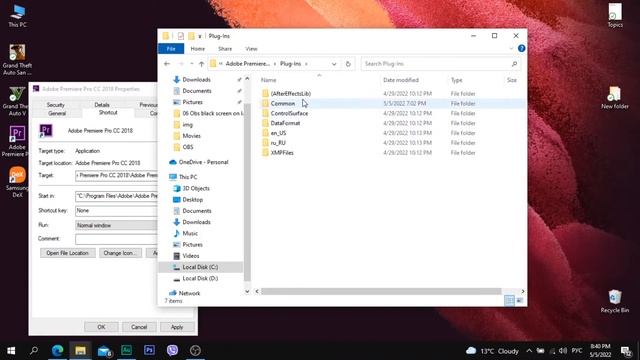
Task: Open Quick Access Toolbar customize dropdown
Action: click(x=200, y=36)
